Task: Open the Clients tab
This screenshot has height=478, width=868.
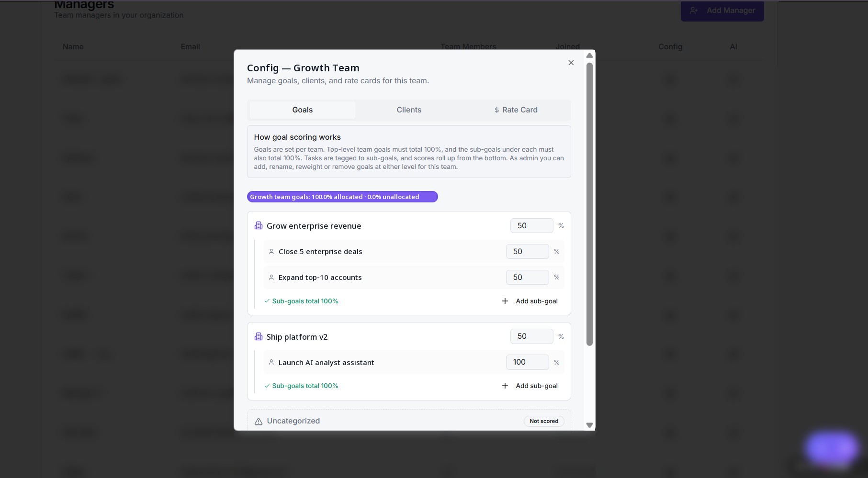Action: coord(409,110)
